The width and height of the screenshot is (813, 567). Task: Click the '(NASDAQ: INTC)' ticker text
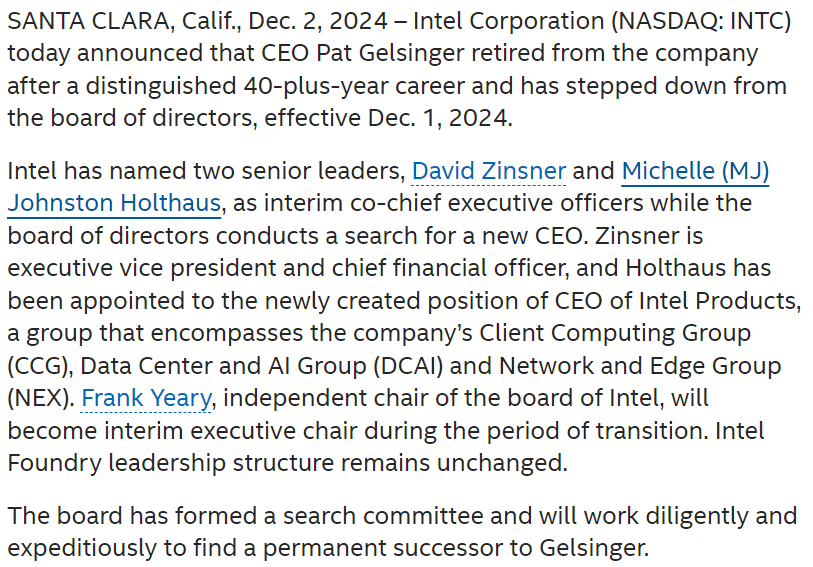701,22
